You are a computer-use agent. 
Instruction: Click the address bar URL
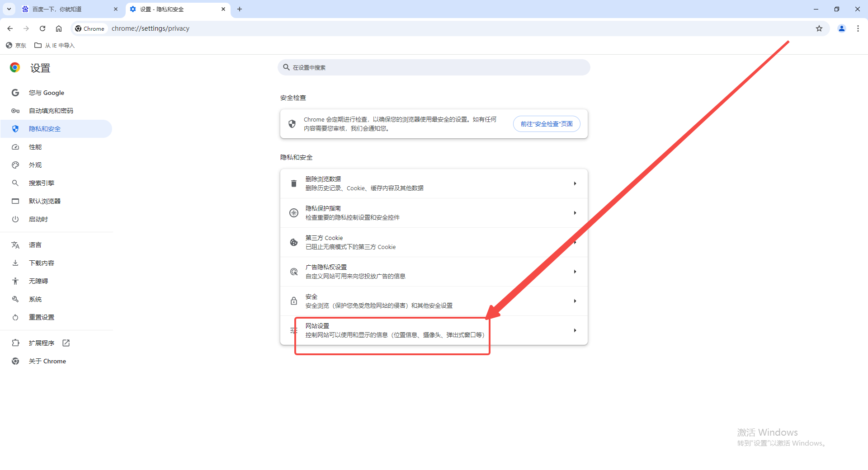[x=151, y=28]
